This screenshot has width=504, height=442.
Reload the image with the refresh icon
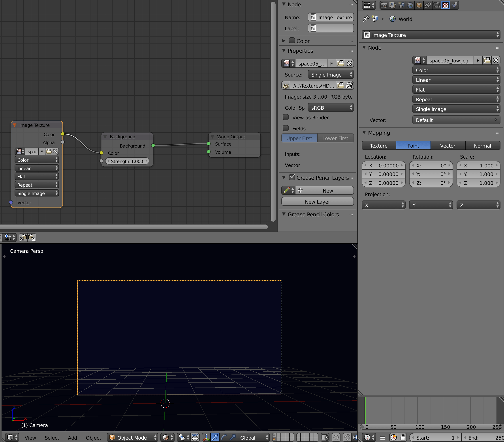point(349,86)
